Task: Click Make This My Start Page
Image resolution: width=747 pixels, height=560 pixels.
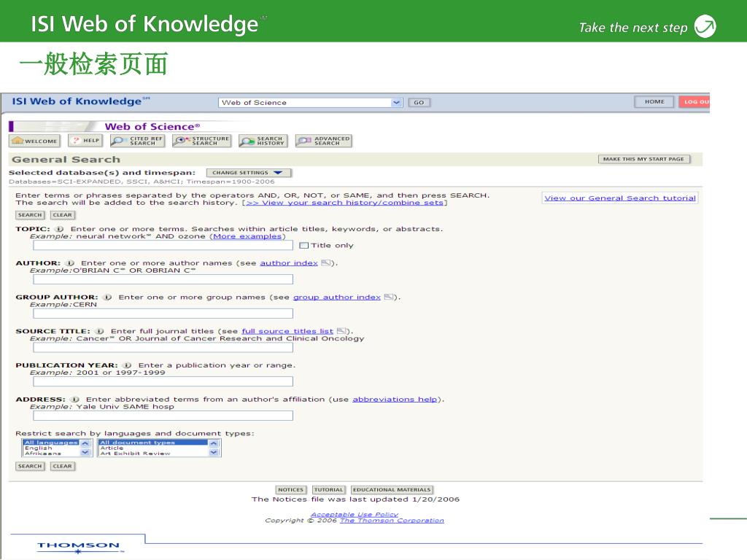Action: [643, 159]
